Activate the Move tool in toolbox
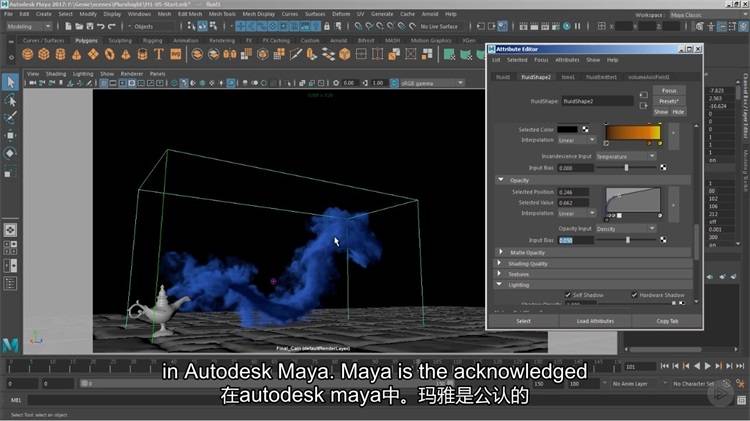This screenshot has height=421, width=750. click(x=11, y=135)
